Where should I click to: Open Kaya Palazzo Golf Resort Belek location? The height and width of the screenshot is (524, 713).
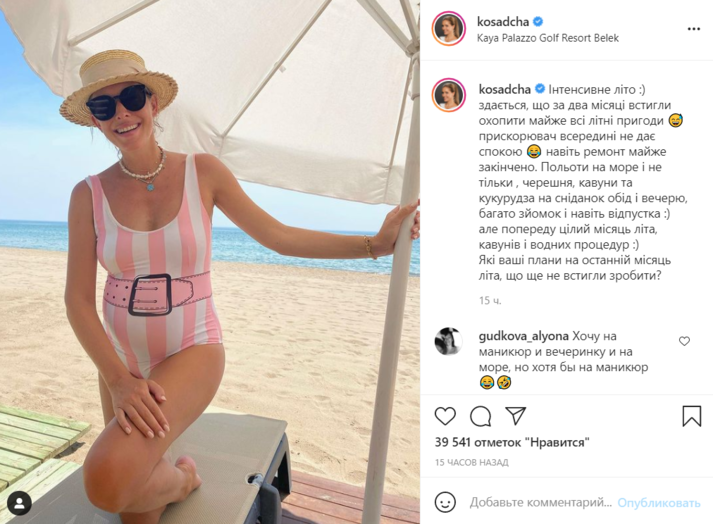[547, 38]
